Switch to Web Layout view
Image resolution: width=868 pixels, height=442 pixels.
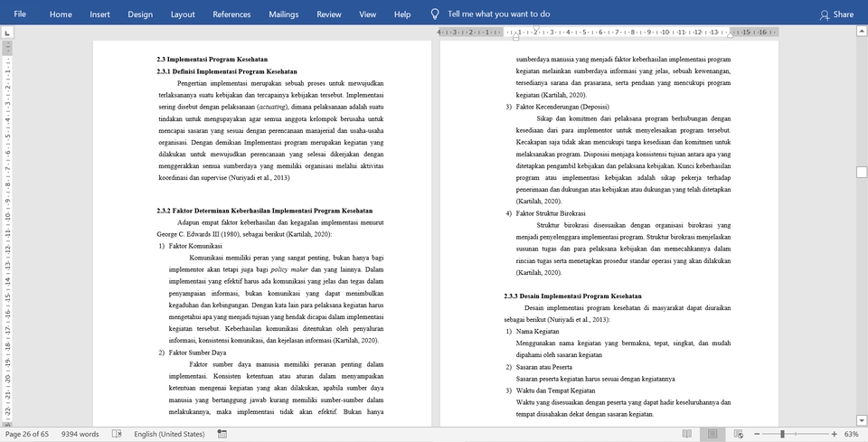pos(739,434)
